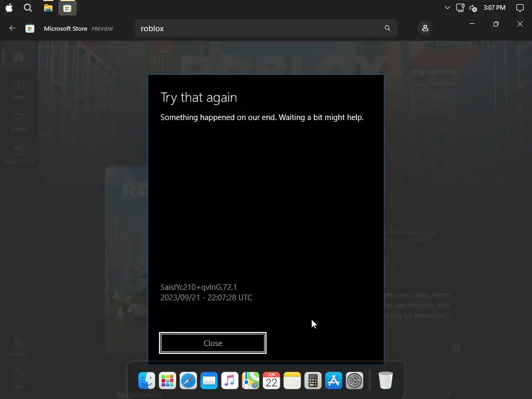The width and height of the screenshot is (532, 399).
Task: Go back with the Store back arrow
Action: click(x=12, y=28)
